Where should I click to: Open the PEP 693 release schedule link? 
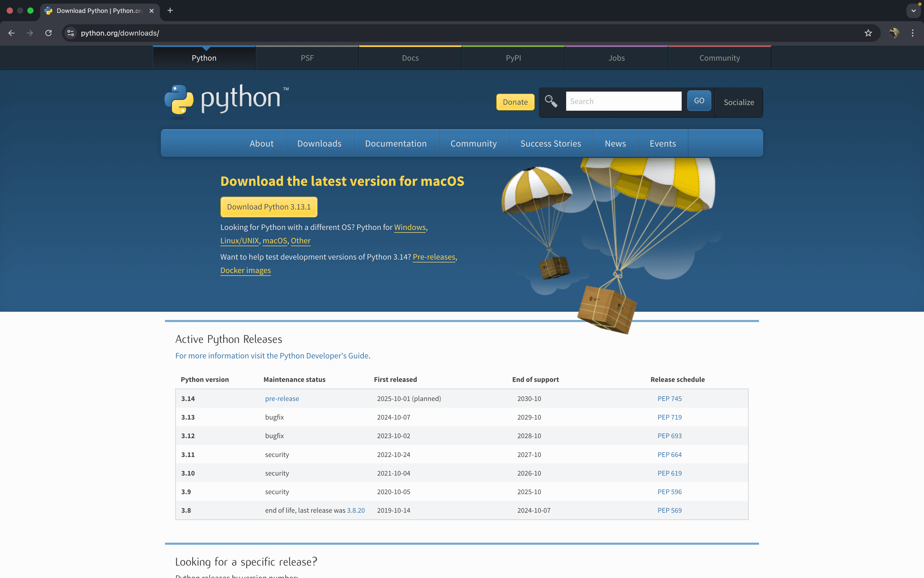(669, 436)
